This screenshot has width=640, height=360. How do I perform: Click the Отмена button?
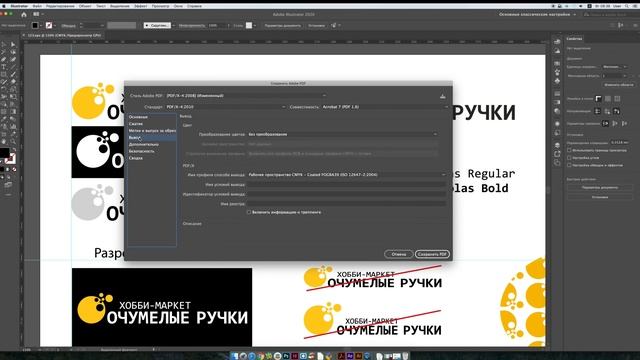(x=399, y=254)
